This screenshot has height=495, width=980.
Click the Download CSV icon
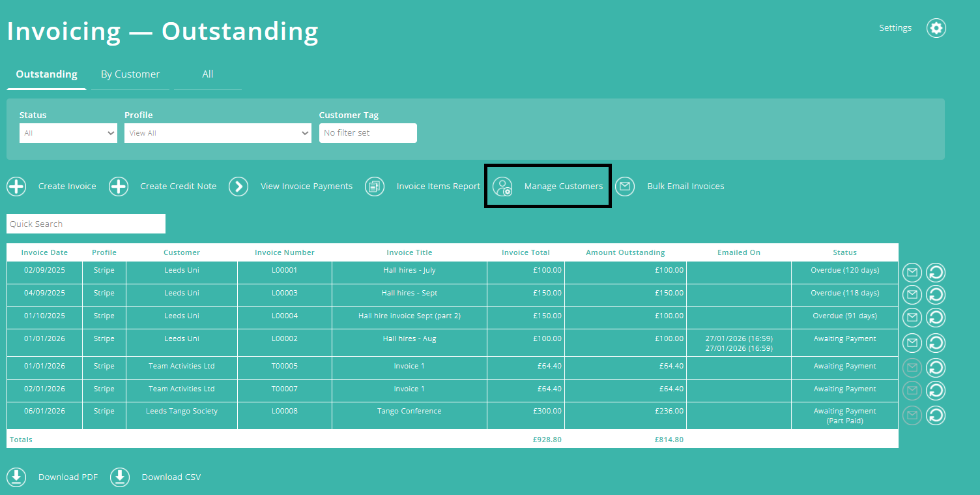[120, 477]
